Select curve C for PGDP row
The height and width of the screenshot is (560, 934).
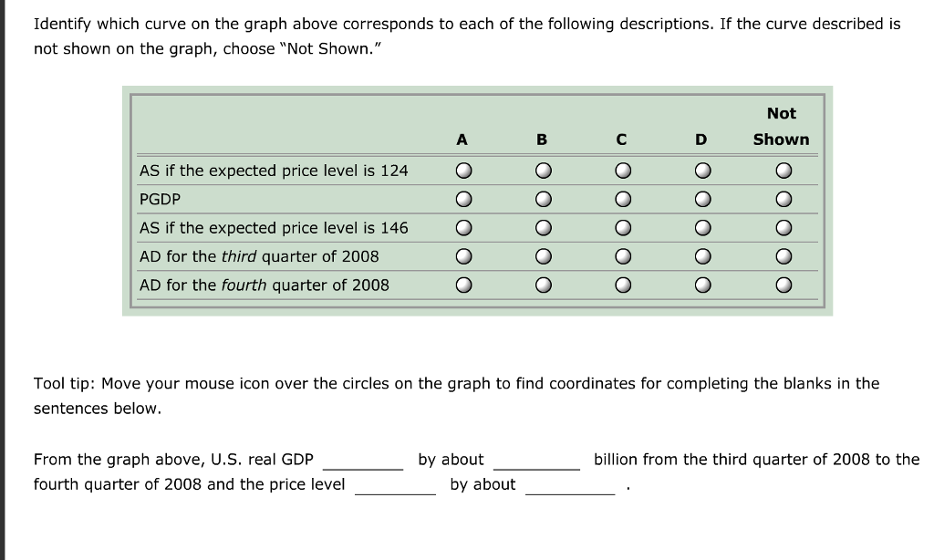coord(622,199)
